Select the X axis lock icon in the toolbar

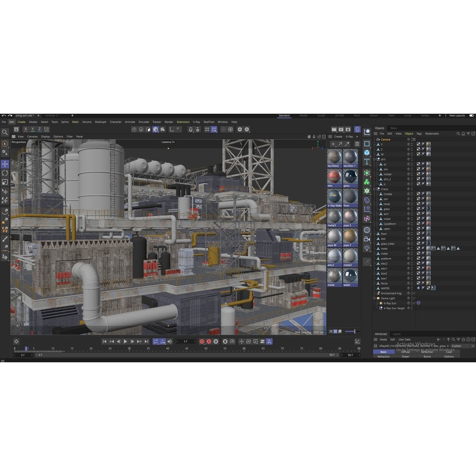pos(26,129)
